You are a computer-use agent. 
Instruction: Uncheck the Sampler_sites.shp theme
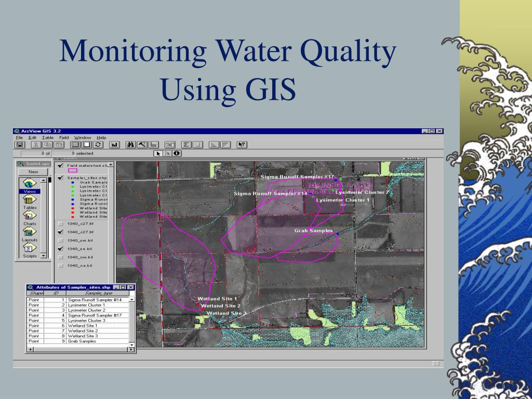[x=60, y=178]
